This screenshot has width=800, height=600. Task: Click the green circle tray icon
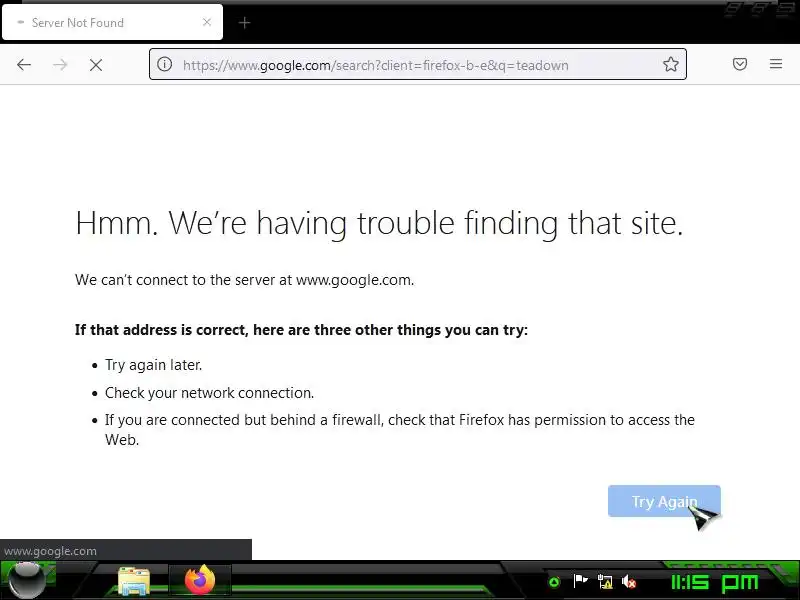pyautogui.click(x=554, y=582)
